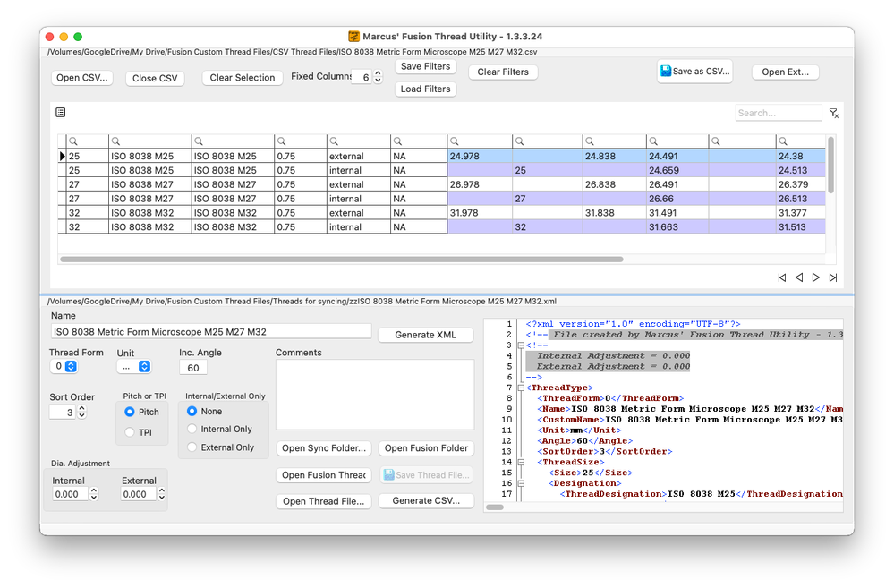Open the Unit dropdown
The image size is (894, 588).
pyautogui.click(x=134, y=367)
